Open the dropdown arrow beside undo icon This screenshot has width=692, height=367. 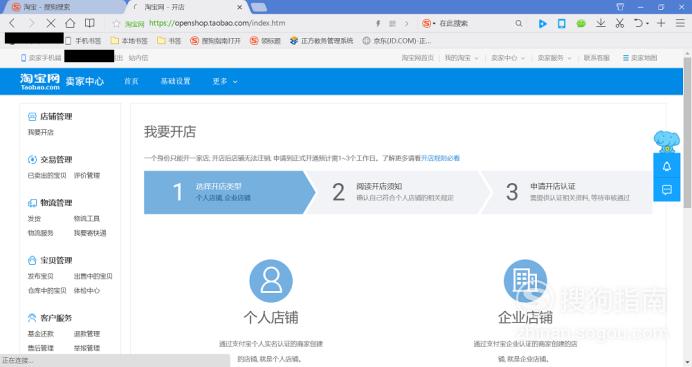(647, 23)
